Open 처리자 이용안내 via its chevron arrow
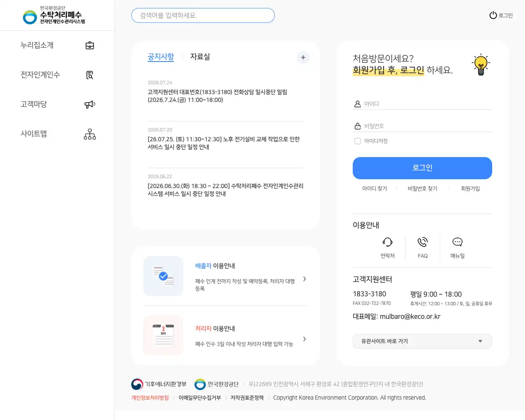The height and width of the screenshot is (420, 525). 304,339
